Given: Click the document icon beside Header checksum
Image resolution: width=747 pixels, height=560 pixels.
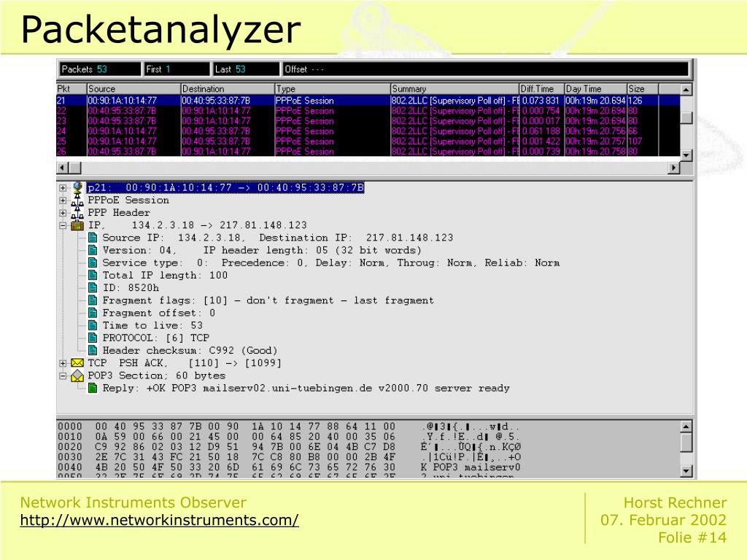Looking at the screenshot, I should pos(93,351).
